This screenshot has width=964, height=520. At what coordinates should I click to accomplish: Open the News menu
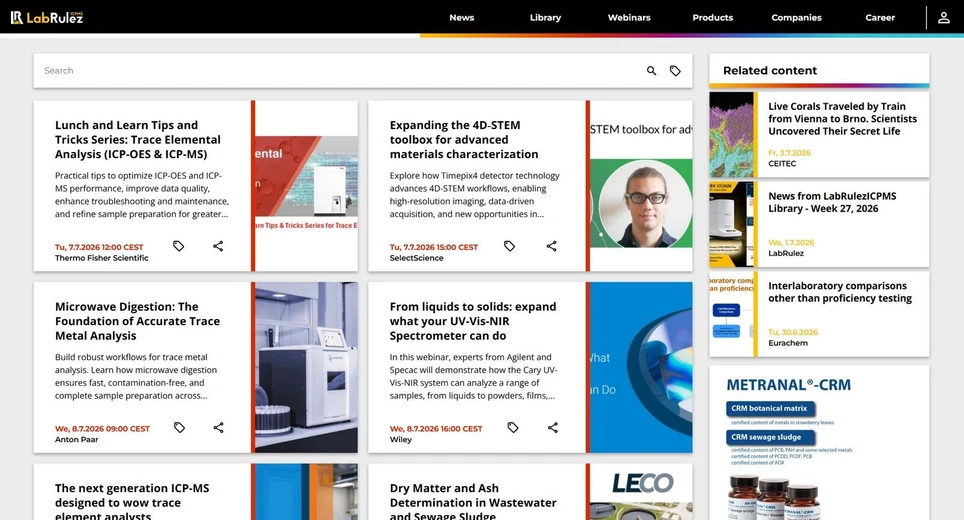pos(462,18)
